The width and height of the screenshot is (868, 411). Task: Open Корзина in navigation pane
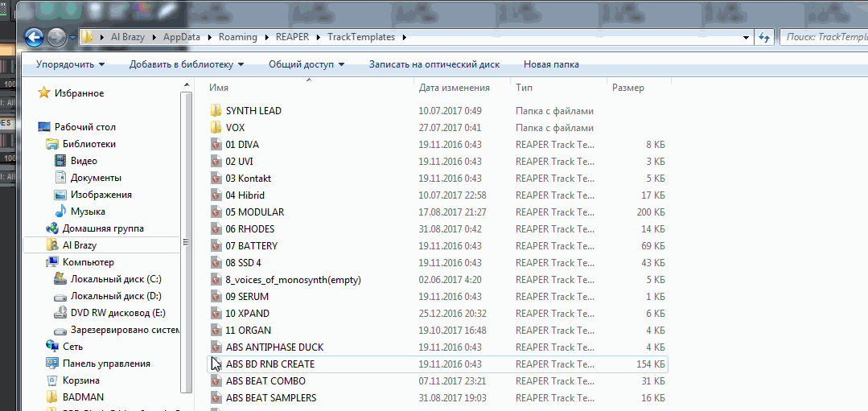point(80,380)
